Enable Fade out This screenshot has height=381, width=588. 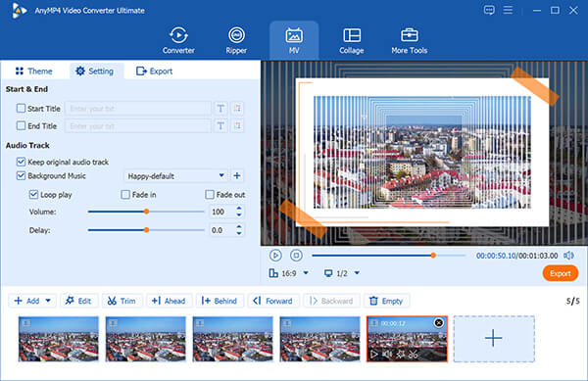210,195
